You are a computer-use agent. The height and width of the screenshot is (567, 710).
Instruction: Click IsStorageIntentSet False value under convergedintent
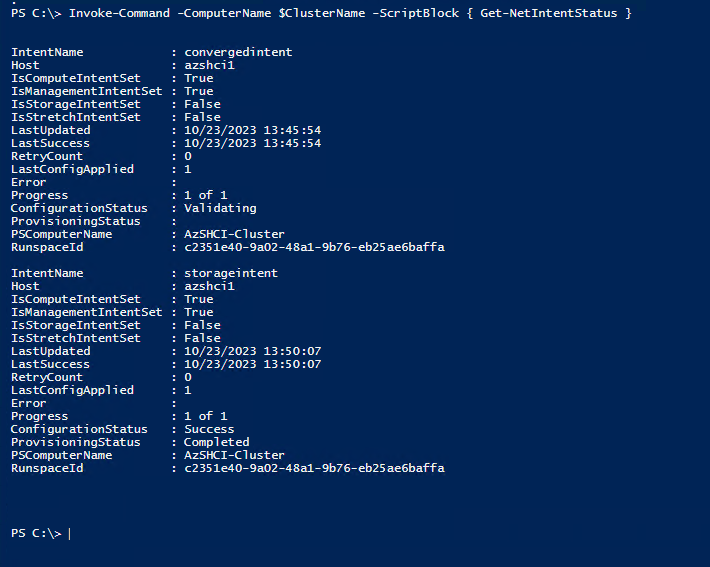tap(202, 104)
